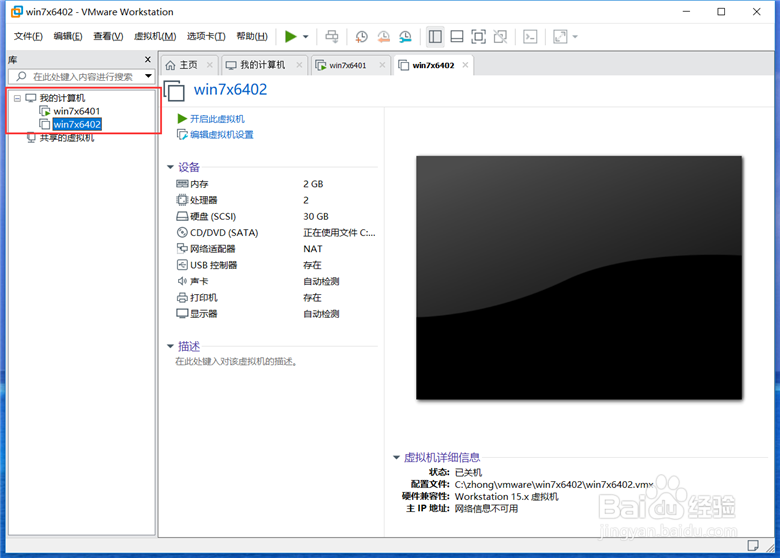The width and height of the screenshot is (780, 558).
Task: Open the 选项卡(T) menu
Action: tap(206, 36)
